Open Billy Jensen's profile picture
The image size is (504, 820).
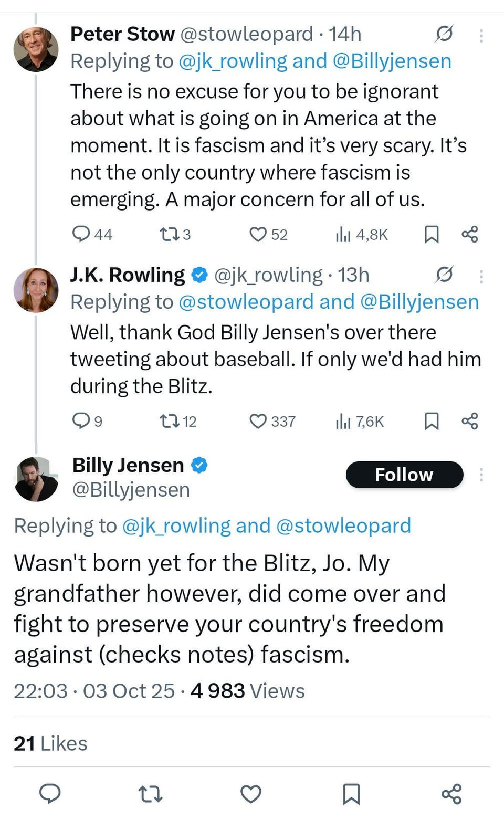pos(36,479)
